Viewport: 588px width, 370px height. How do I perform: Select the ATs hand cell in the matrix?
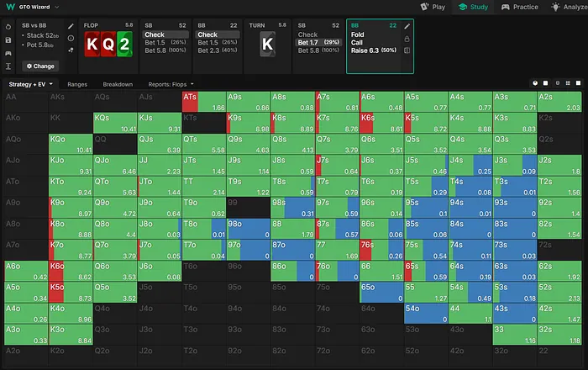(x=202, y=102)
